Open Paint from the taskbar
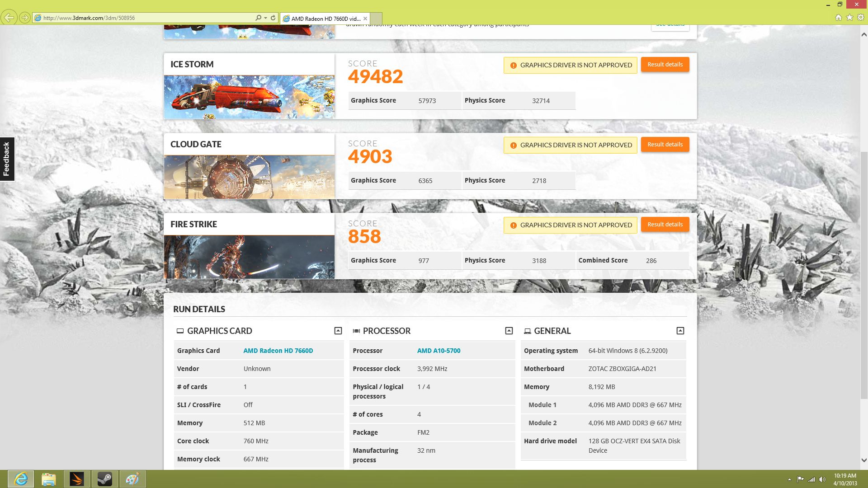Image resolution: width=868 pixels, height=488 pixels. [132, 479]
